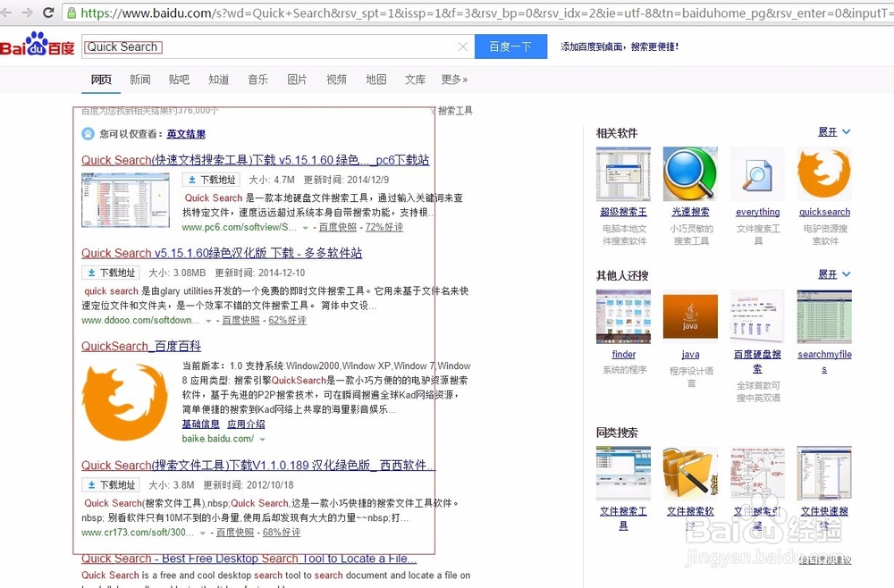Click the pc6 result screenshot thumbnail
This screenshot has width=894, height=588.
pos(125,200)
